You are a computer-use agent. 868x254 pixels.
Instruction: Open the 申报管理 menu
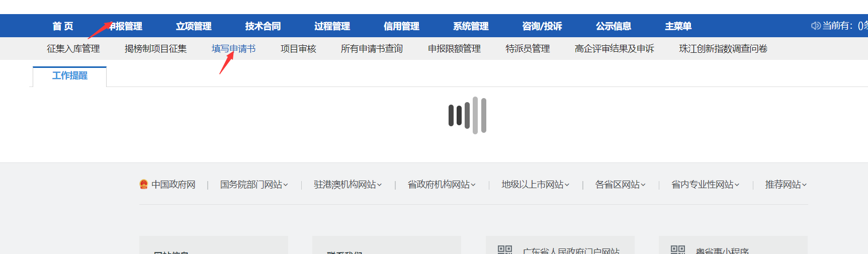[126, 26]
